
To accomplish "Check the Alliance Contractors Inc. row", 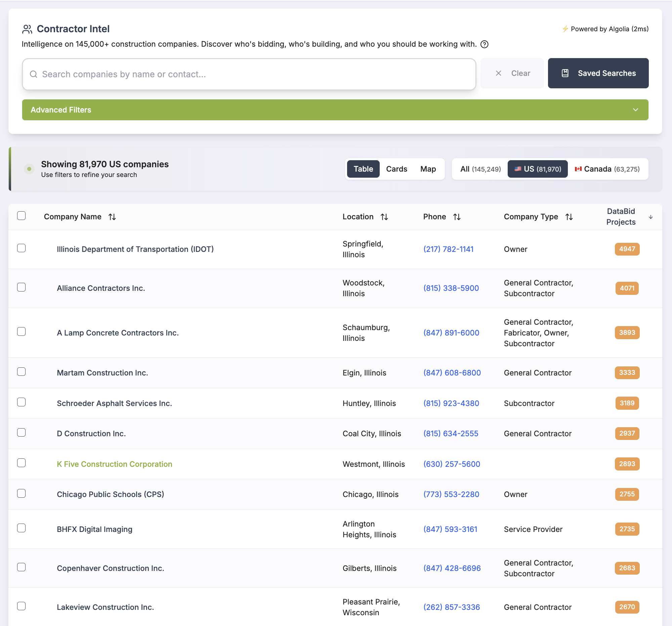I will click(x=21, y=287).
